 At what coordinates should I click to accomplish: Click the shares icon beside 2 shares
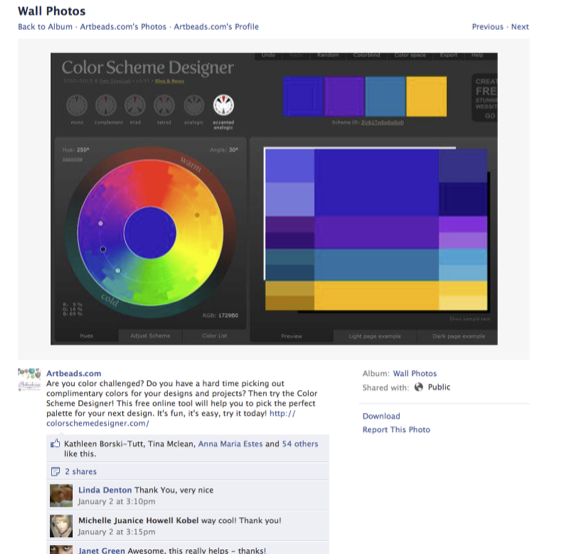point(55,472)
